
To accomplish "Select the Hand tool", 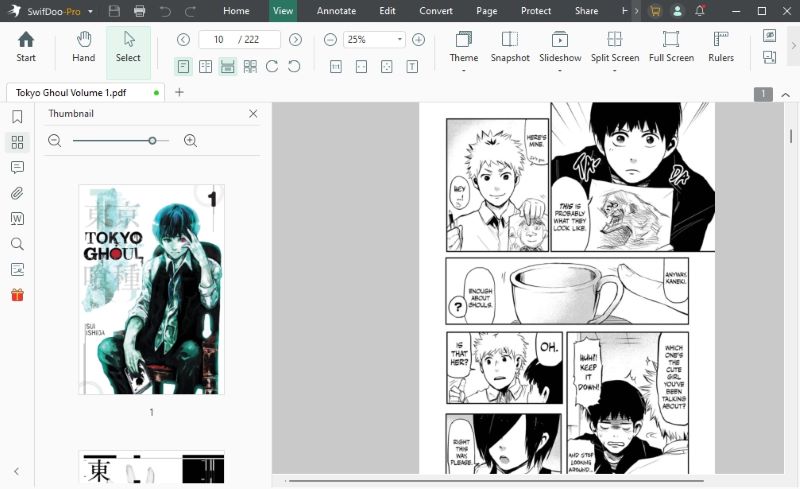I will point(84,47).
